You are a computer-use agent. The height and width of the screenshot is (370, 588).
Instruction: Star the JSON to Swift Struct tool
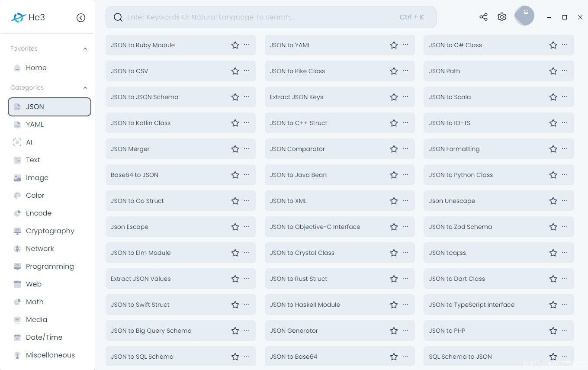235,305
